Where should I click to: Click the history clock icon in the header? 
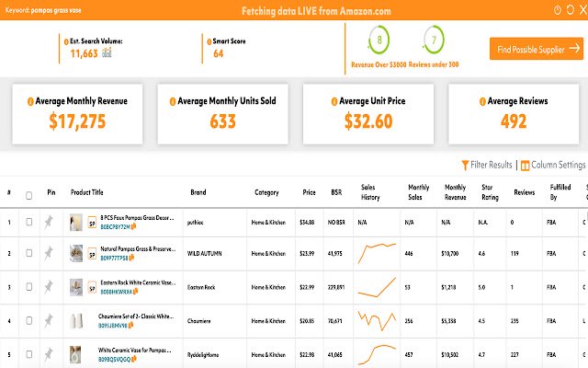tap(558, 10)
